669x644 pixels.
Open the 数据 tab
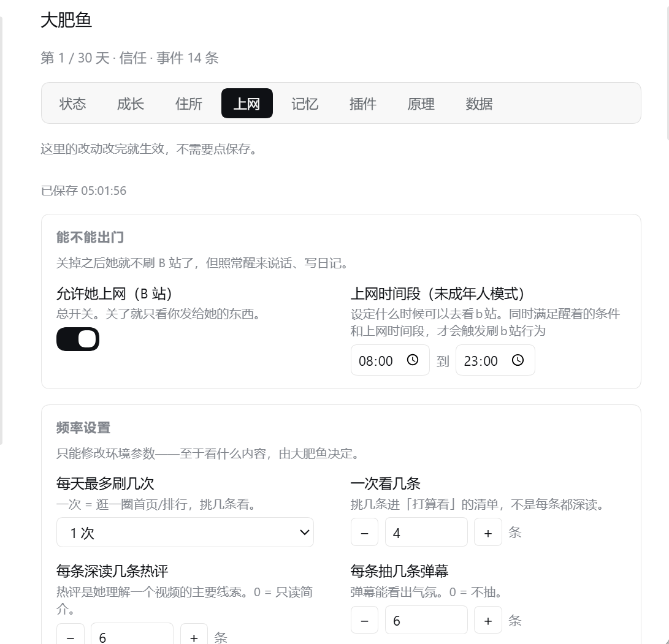pyautogui.click(x=479, y=104)
